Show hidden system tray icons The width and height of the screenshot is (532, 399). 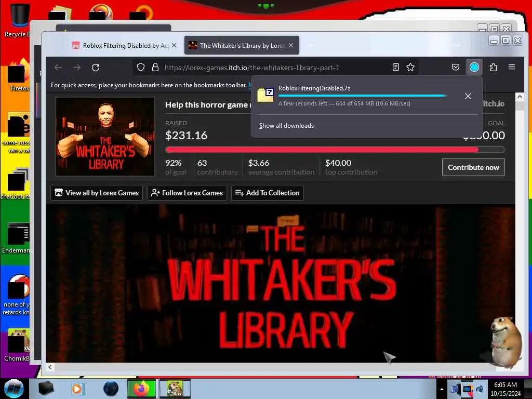coord(442,389)
